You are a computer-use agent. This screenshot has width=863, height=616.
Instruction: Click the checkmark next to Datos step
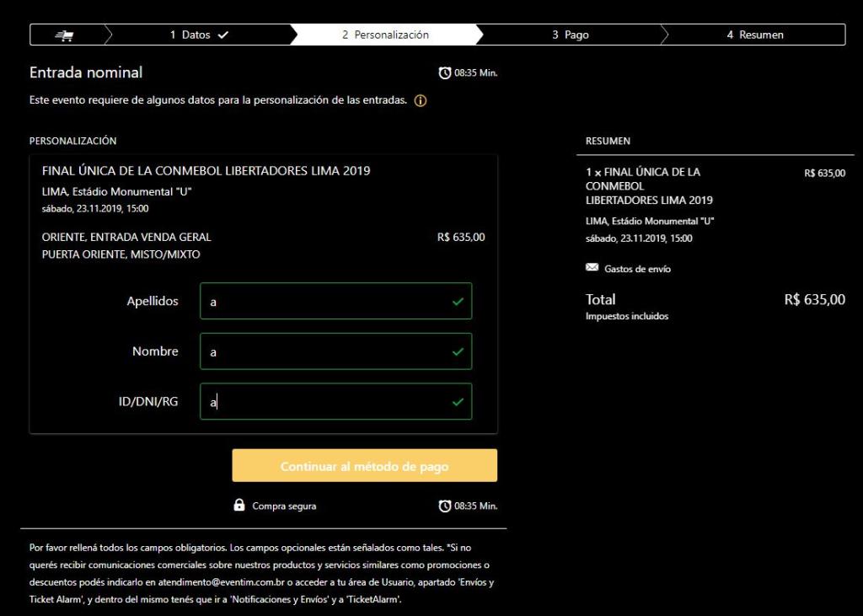click(x=222, y=35)
